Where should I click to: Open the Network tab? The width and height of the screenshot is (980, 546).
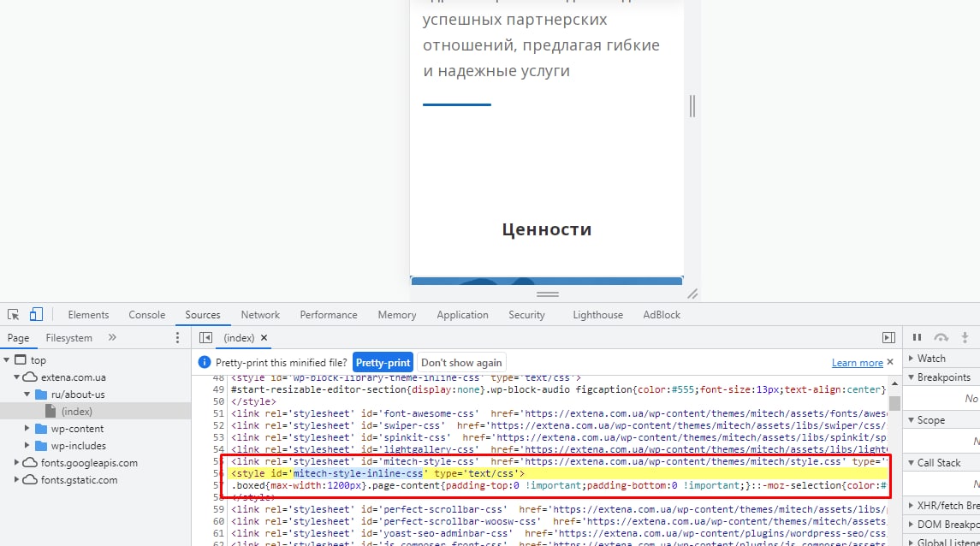(260, 315)
